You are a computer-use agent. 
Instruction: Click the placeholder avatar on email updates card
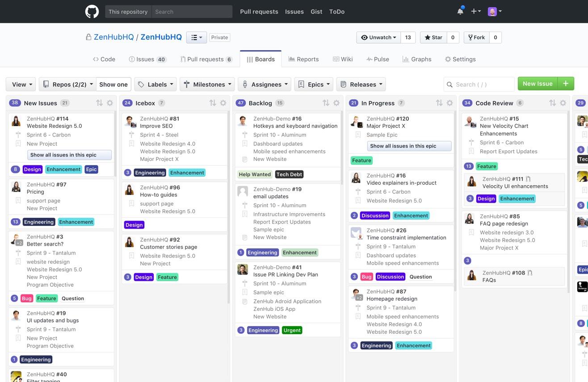point(243,191)
